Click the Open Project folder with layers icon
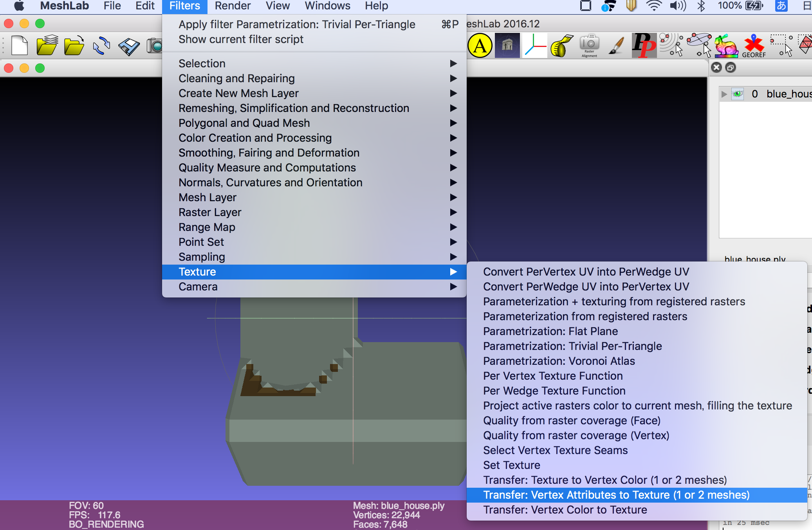 [x=47, y=45]
